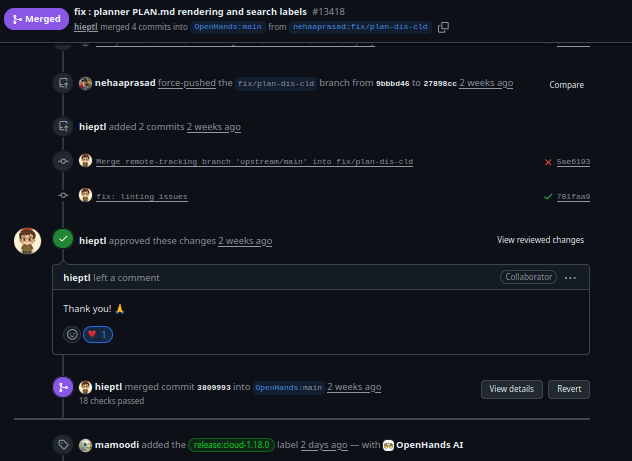Click timestamp on merged commit row
The height and width of the screenshot is (461, 632).
point(354,387)
